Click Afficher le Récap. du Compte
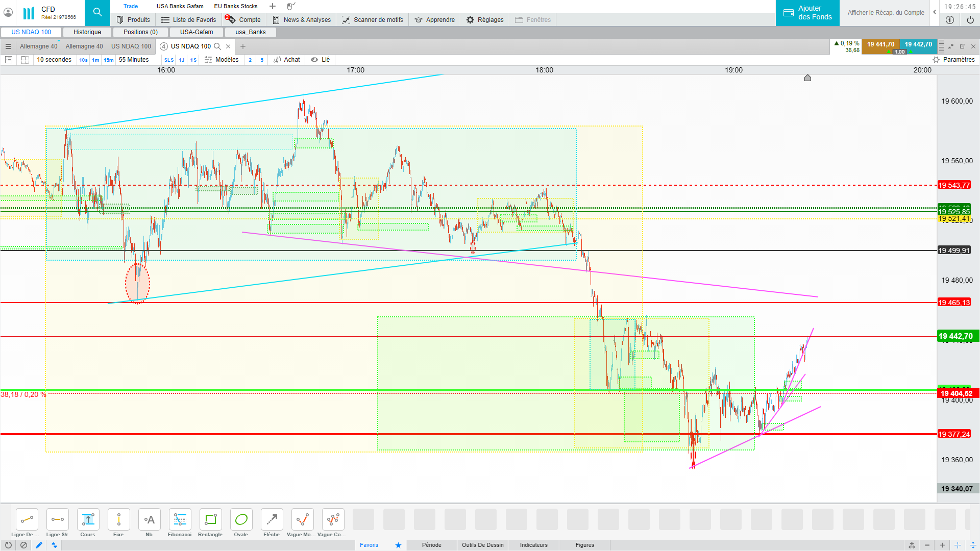Image resolution: width=980 pixels, height=551 pixels. [886, 13]
